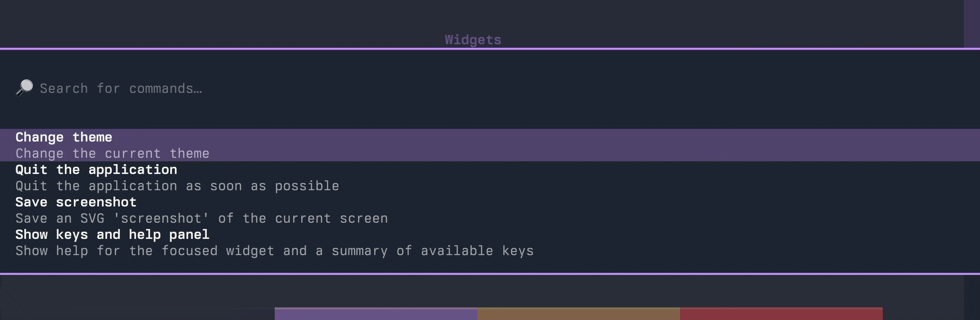The height and width of the screenshot is (320, 980).
Task: Open Show keys and help panel
Action: point(113,235)
